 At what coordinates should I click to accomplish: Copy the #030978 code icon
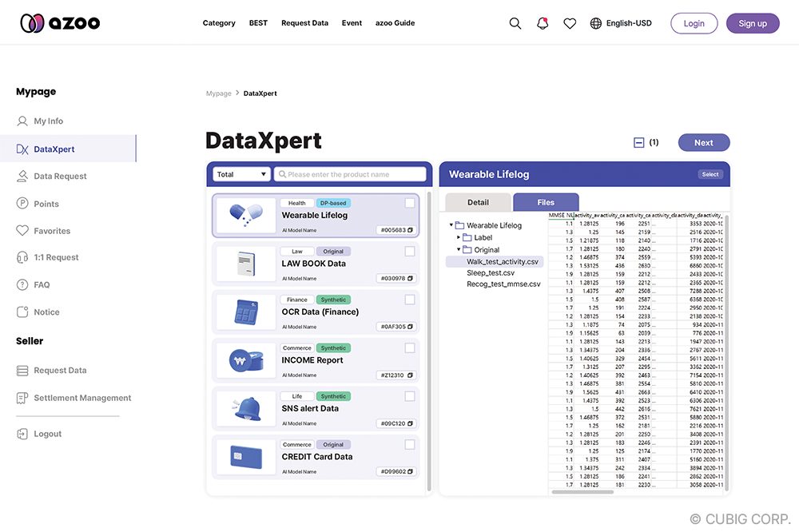click(x=410, y=278)
